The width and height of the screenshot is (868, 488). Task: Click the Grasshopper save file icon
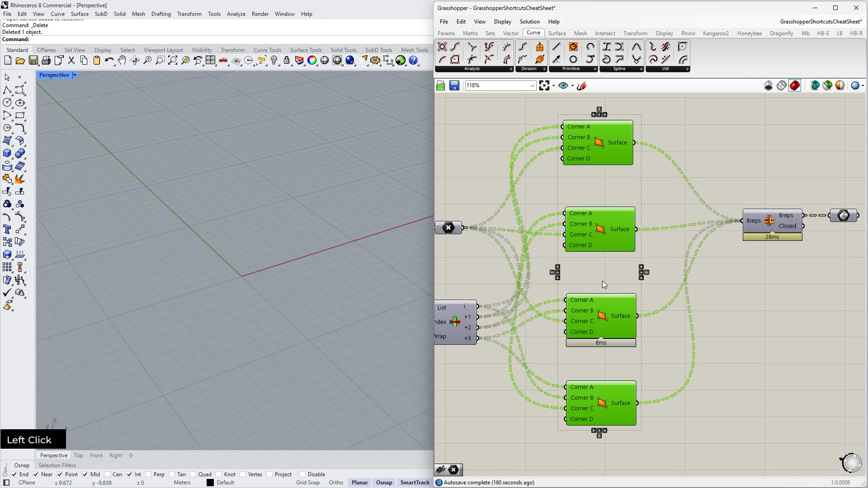point(454,86)
